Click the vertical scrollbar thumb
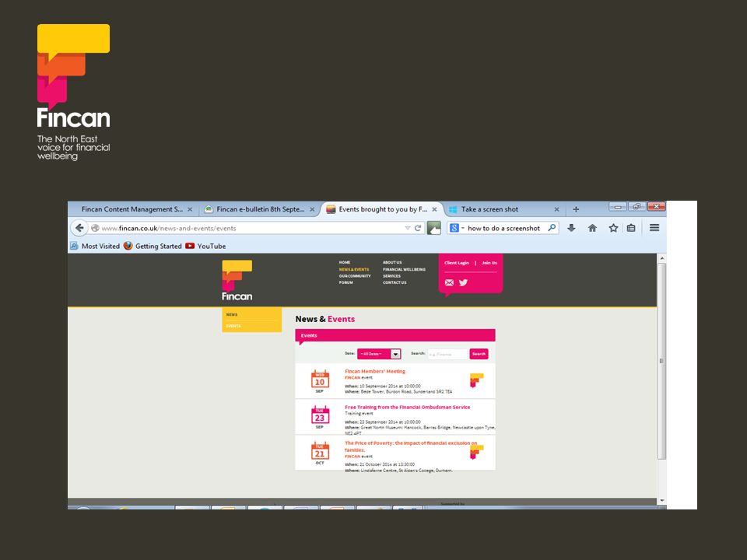Image resolution: width=747 pixels, height=560 pixels. pos(661,361)
